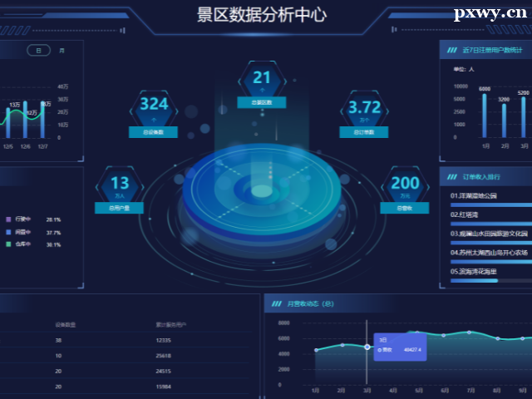Toggle the 闲置中 legend entry
This screenshot has width=532, height=399.
22,233
